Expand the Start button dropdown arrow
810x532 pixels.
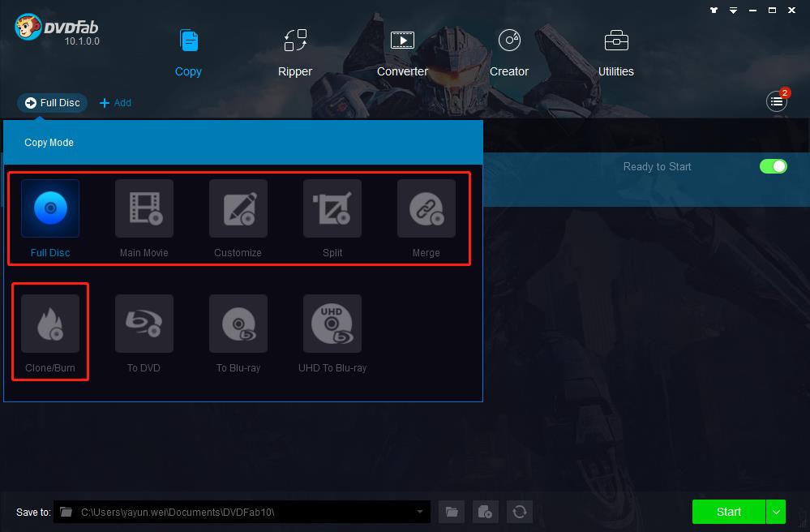776,512
